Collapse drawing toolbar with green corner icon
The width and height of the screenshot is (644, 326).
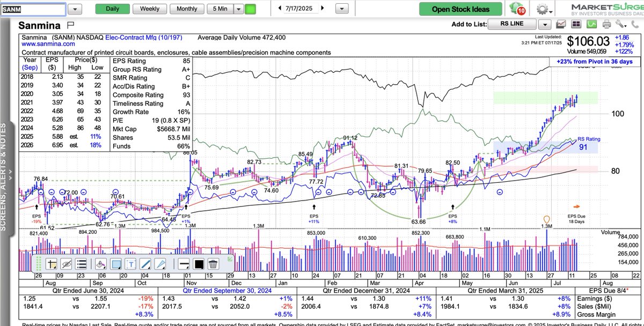point(230,259)
